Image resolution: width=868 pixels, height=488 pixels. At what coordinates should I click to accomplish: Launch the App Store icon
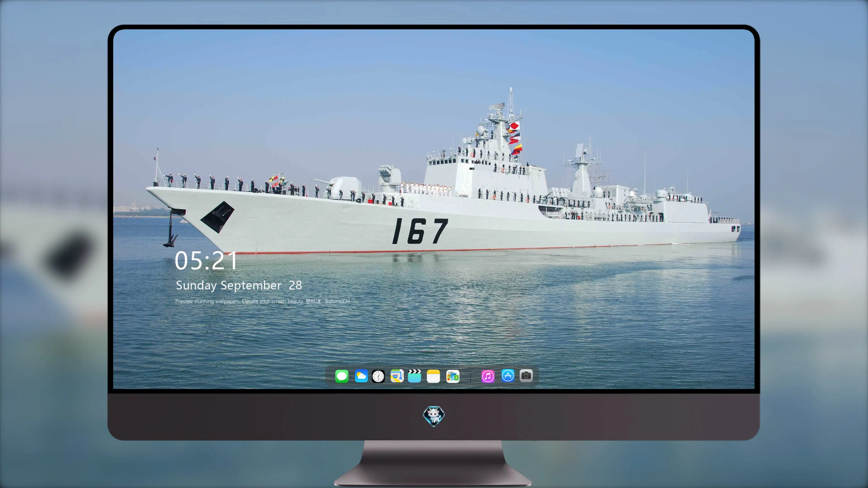pyautogui.click(x=508, y=375)
